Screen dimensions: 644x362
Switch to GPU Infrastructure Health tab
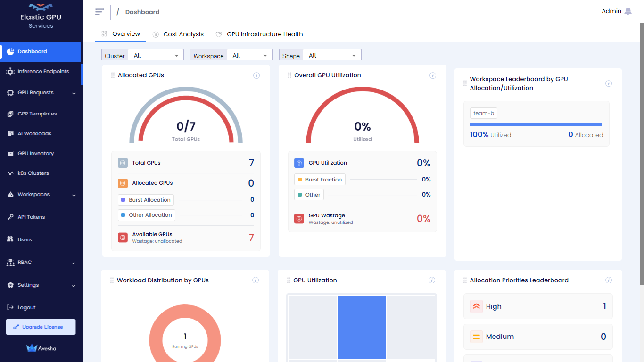[264, 34]
